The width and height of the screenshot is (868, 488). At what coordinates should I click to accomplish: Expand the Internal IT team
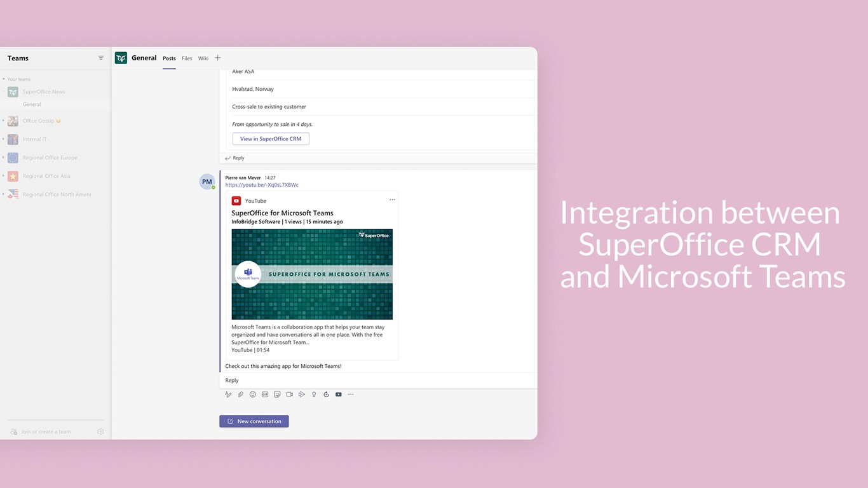3,139
